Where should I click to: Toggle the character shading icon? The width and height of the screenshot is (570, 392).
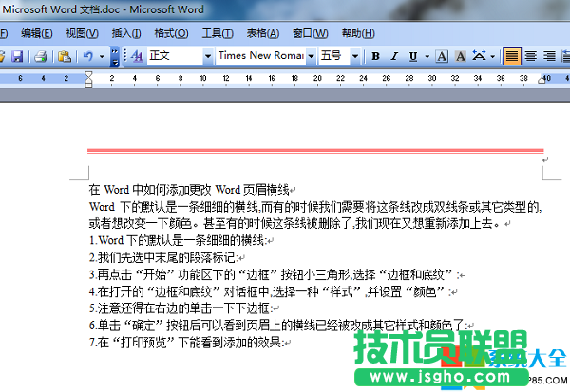[x=461, y=56]
